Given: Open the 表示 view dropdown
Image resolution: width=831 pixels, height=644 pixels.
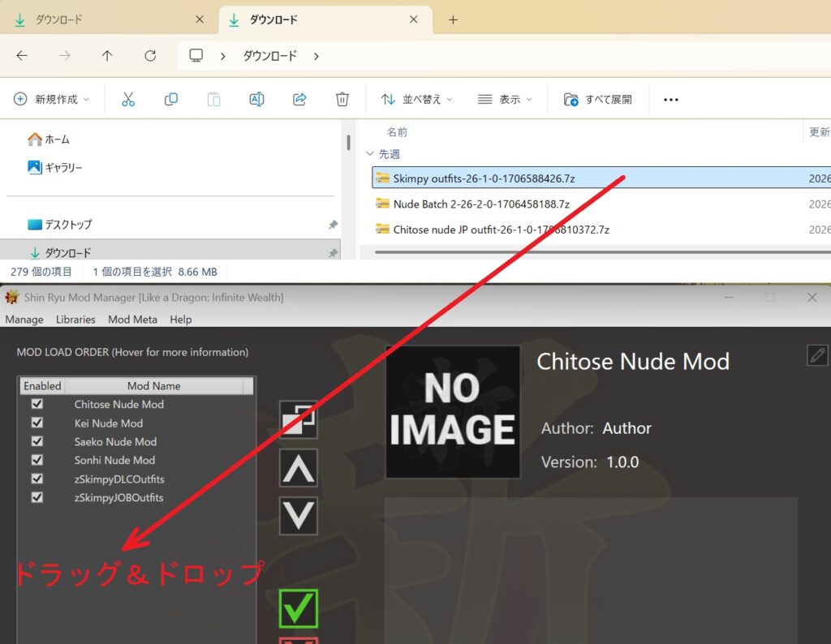Looking at the screenshot, I should (x=506, y=99).
